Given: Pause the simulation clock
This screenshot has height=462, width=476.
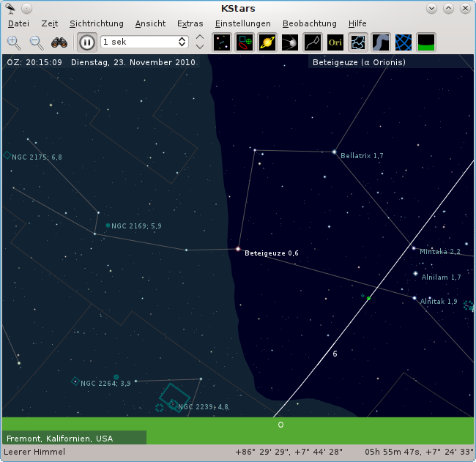Looking at the screenshot, I should (x=86, y=42).
